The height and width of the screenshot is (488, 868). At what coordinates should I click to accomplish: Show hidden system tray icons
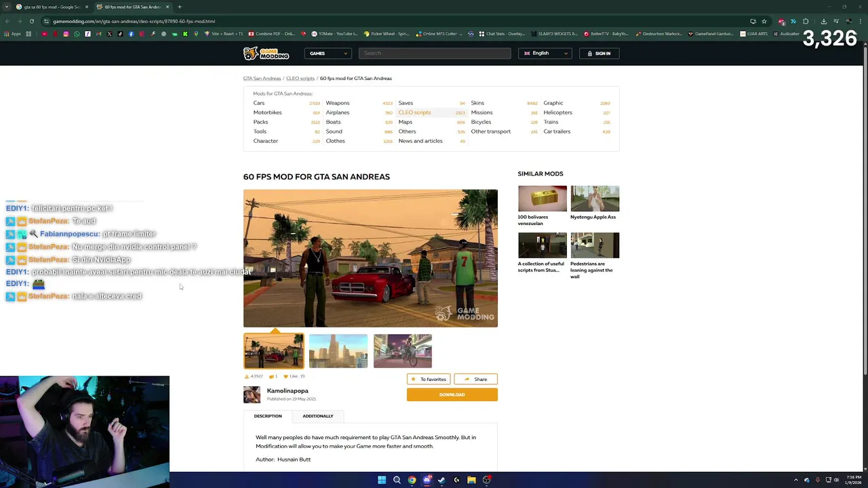(796, 480)
